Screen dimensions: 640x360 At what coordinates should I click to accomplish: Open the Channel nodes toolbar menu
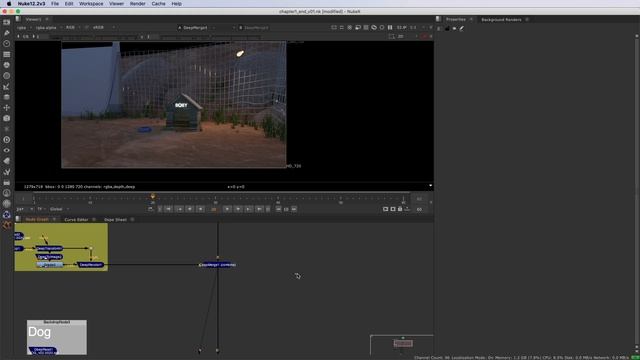click(x=7, y=54)
